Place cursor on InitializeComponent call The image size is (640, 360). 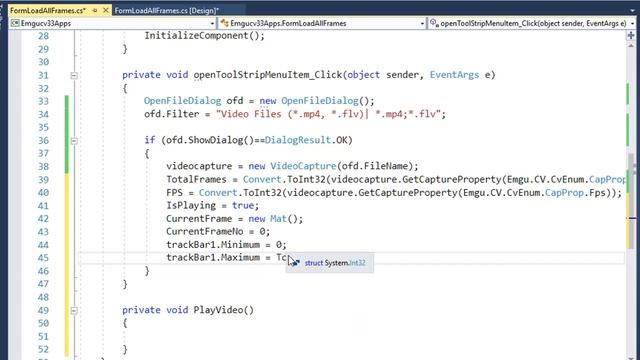pyautogui.click(x=204, y=36)
